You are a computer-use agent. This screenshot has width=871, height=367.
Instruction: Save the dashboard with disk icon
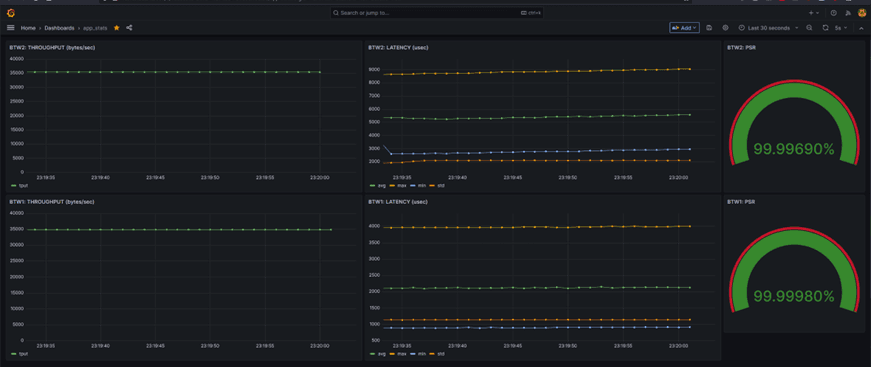coord(709,28)
